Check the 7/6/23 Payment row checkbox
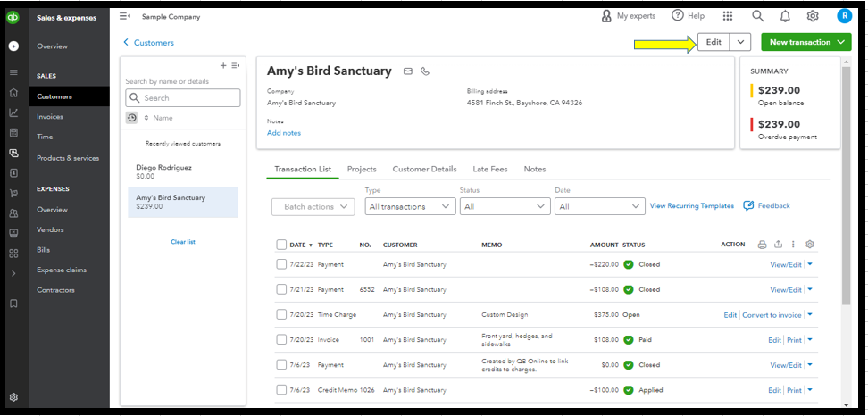 (x=281, y=365)
